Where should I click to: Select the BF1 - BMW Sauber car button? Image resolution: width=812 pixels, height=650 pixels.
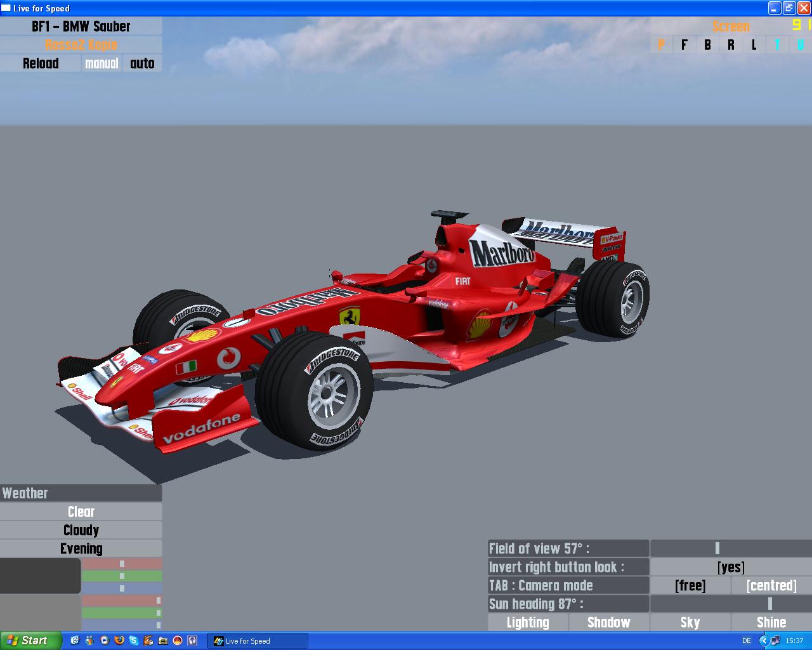point(81,26)
